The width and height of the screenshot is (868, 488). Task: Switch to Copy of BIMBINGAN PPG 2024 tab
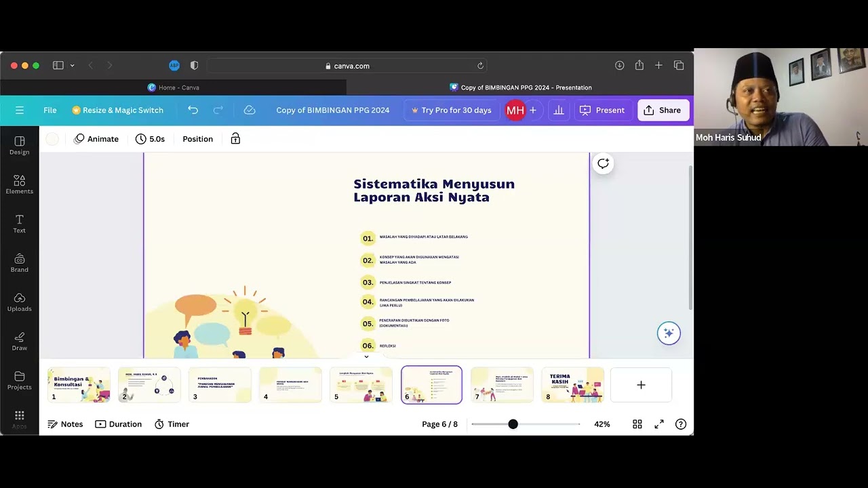(520, 87)
